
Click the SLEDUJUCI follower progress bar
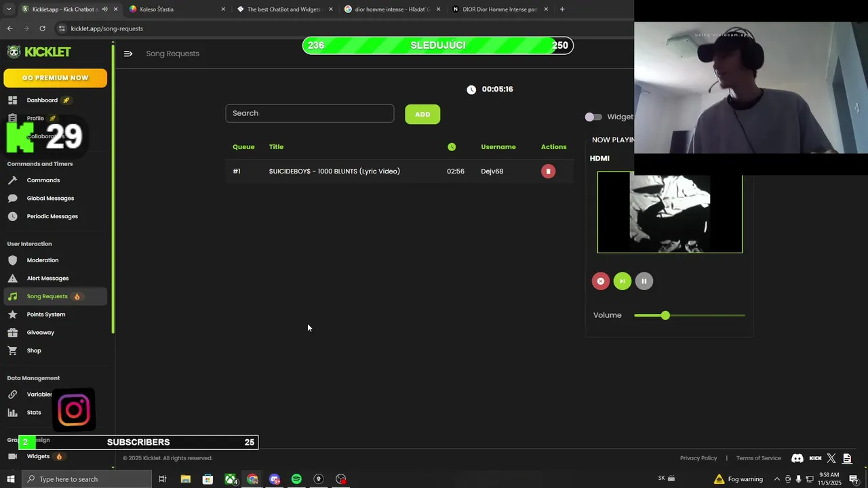point(437,45)
